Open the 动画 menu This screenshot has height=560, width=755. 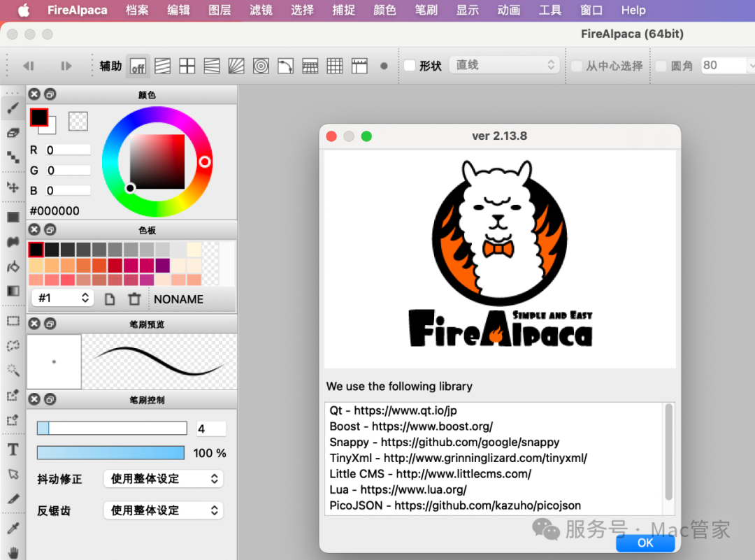(508, 10)
